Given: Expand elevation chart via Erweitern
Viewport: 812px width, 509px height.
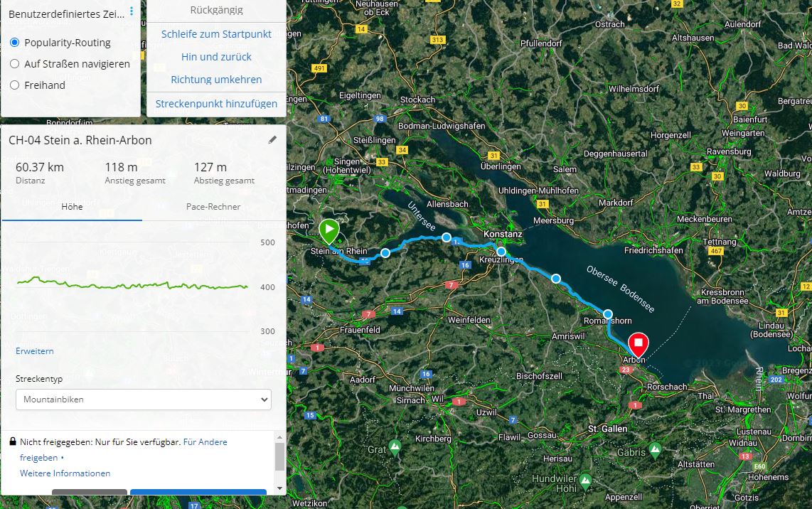Looking at the screenshot, I should pos(35,351).
